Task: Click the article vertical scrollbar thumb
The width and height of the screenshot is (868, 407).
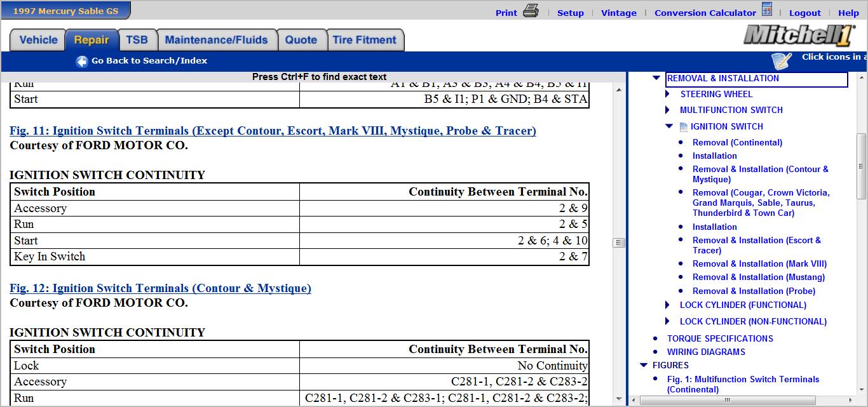Action: [619, 243]
